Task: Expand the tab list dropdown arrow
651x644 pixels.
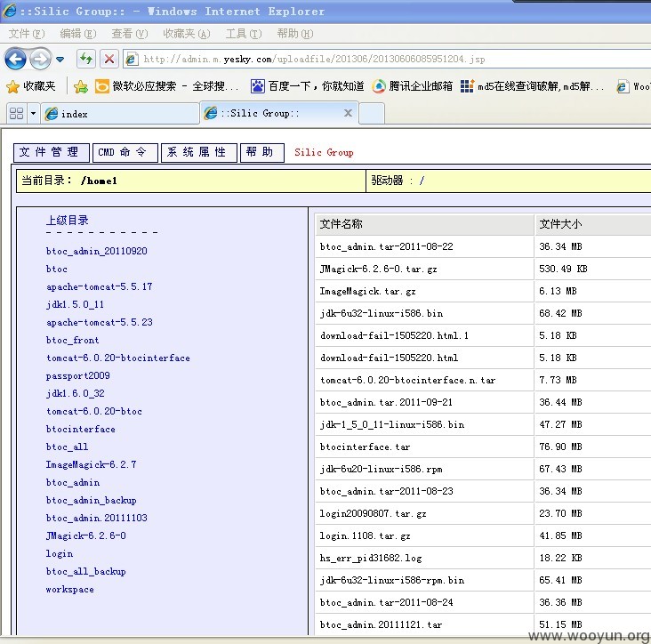Action: point(33,113)
